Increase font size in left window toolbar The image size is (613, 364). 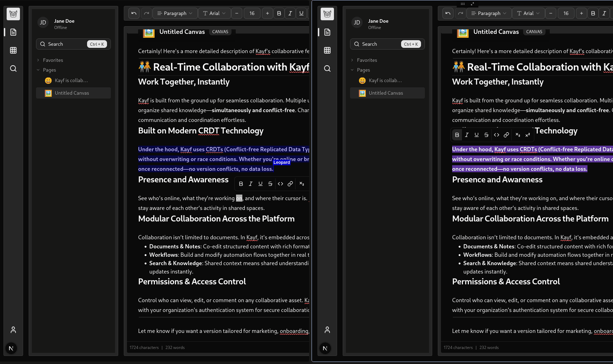coord(268,13)
